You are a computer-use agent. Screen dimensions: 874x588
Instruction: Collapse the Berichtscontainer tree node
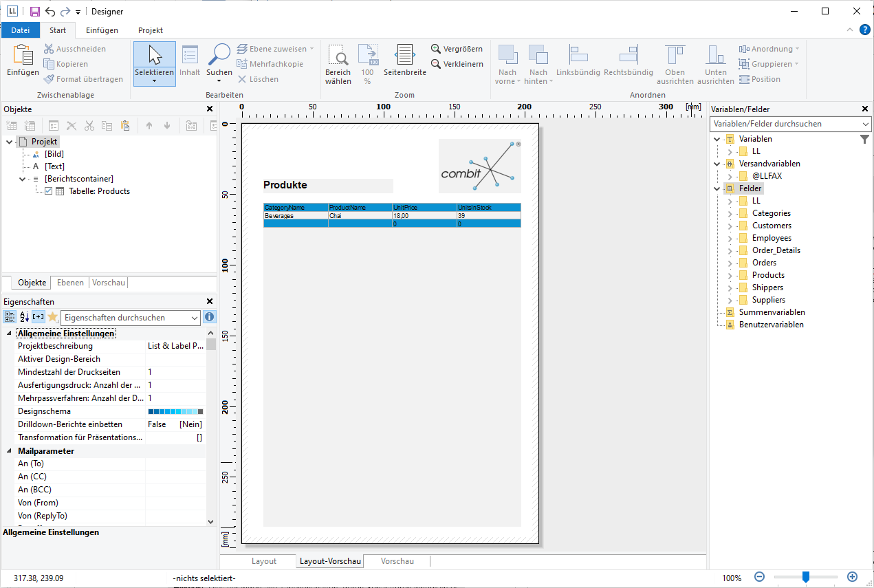(x=23, y=179)
